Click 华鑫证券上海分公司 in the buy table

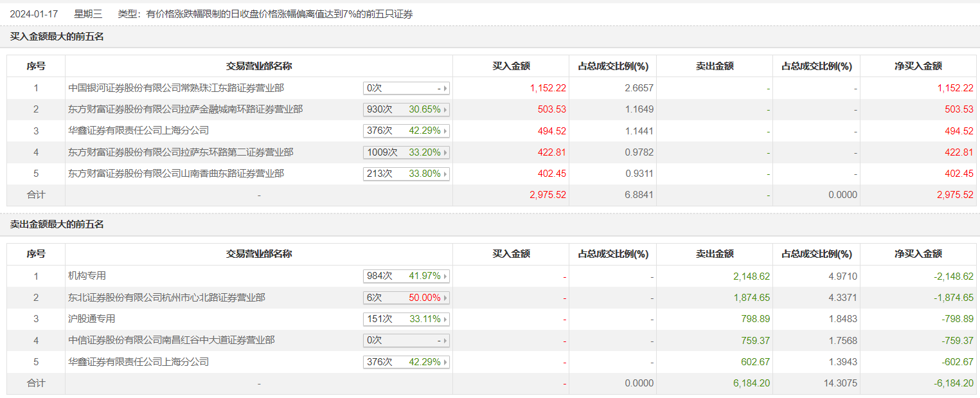click(139, 131)
